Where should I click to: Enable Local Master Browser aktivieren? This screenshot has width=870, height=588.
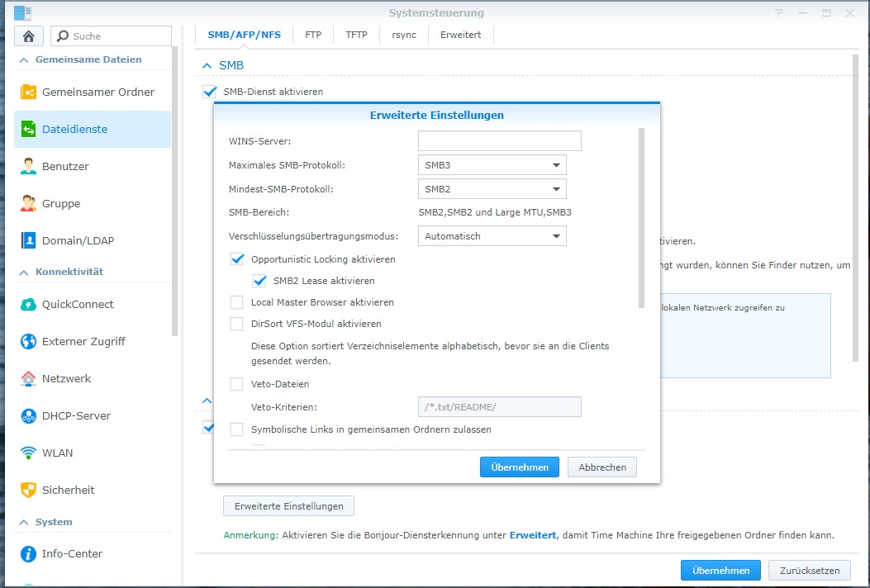237,302
